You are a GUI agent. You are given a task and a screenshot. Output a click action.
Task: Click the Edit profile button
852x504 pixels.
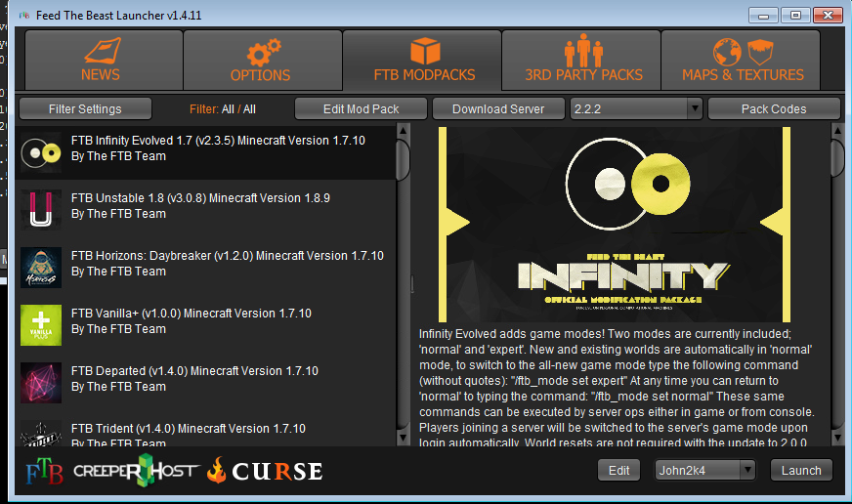[618, 471]
